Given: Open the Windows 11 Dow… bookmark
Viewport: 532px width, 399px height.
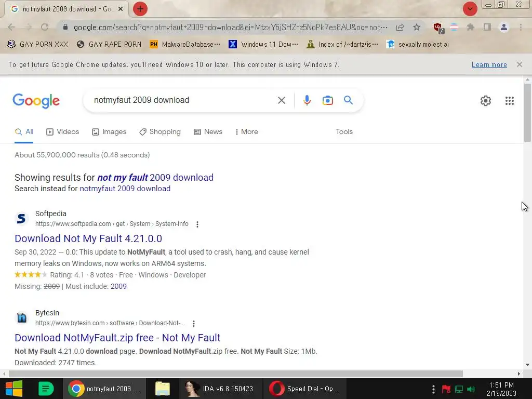Looking at the screenshot, I should pos(263,45).
